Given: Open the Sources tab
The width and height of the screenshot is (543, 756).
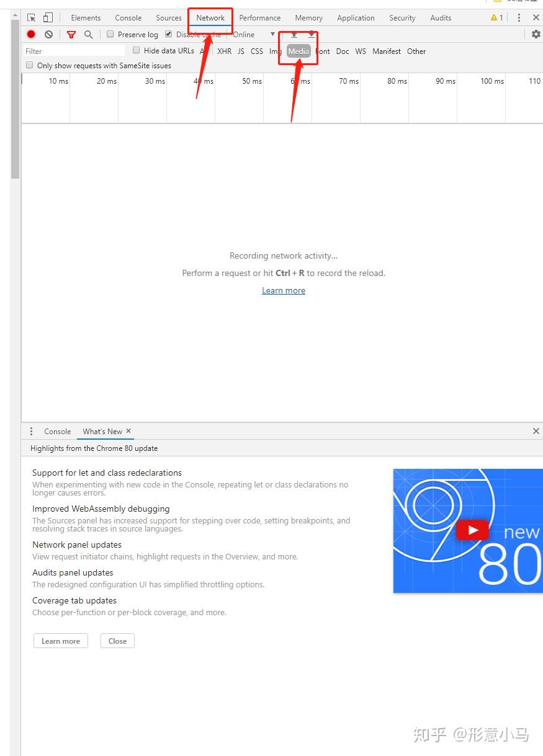Looking at the screenshot, I should 169,18.
